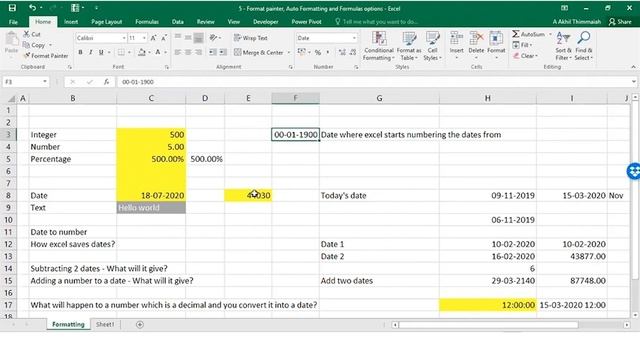The width and height of the screenshot is (640, 360).
Task: Open Cell Styles gallery
Action: pyautogui.click(x=432, y=46)
